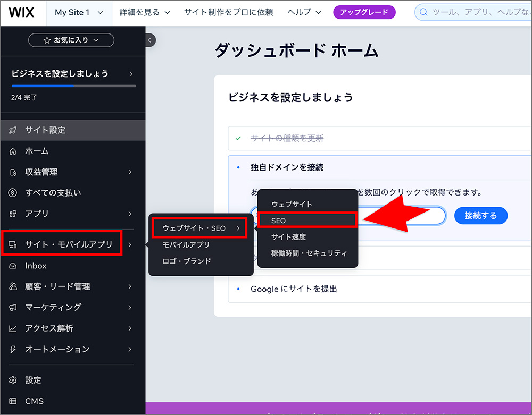Viewport: 532px width, 415px height.
Task: Open 設定 in the sidebar
Action: (x=73, y=380)
